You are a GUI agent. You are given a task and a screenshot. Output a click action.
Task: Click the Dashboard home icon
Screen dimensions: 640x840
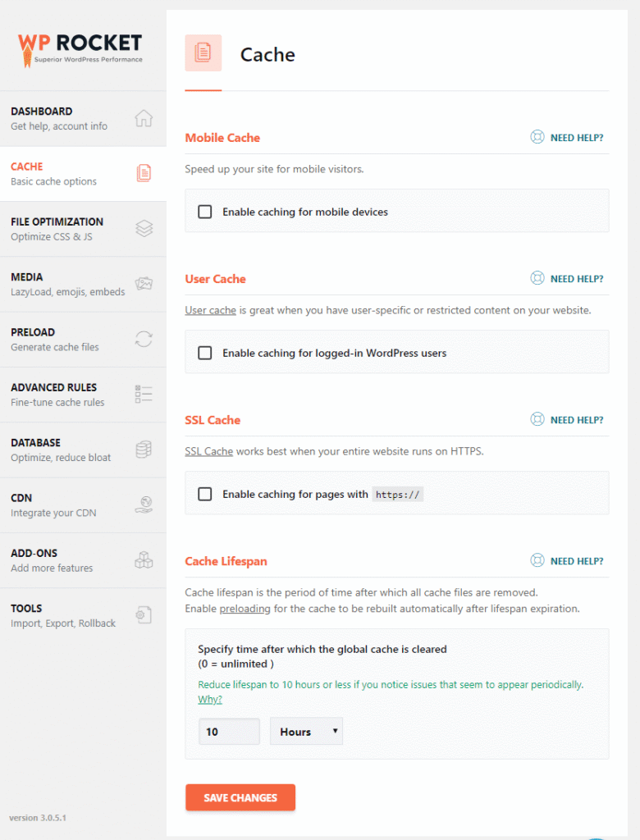[x=144, y=118]
